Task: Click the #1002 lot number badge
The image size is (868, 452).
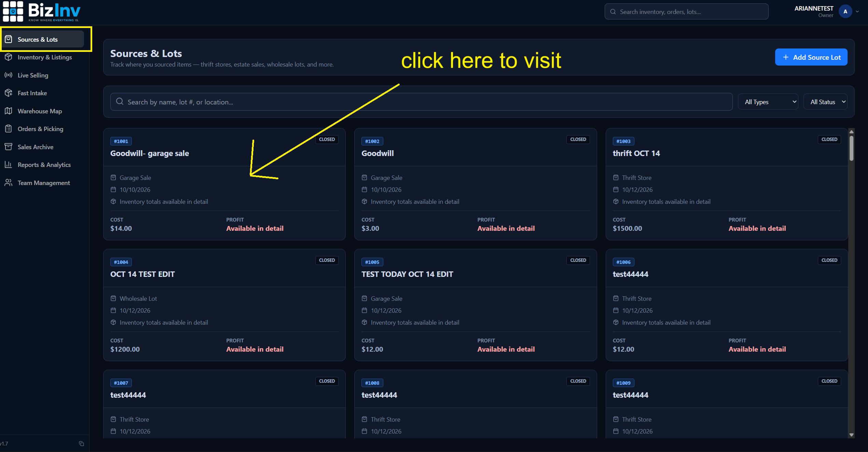Action: (372, 141)
